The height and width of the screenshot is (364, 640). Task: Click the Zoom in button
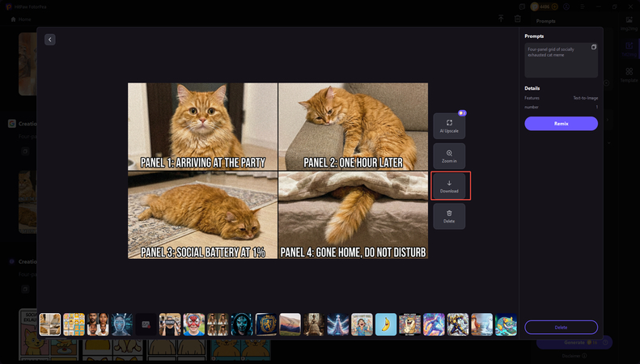coord(449,156)
